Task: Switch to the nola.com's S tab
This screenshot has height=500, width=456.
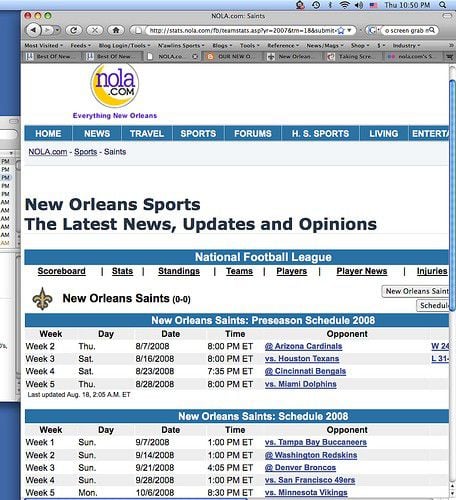Action: coord(413,57)
